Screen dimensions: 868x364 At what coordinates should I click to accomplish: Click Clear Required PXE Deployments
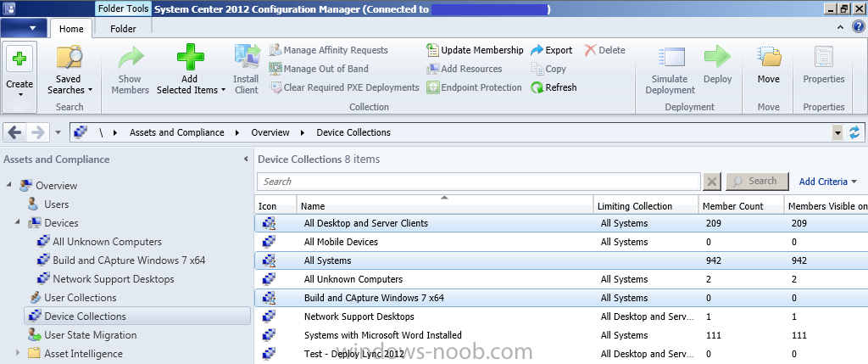[x=344, y=87]
